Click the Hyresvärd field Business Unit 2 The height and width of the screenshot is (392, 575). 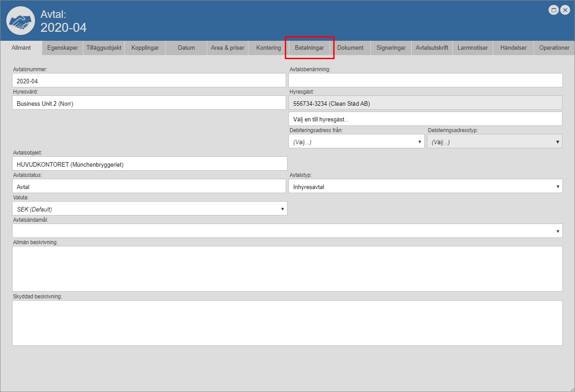pos(149,103)
